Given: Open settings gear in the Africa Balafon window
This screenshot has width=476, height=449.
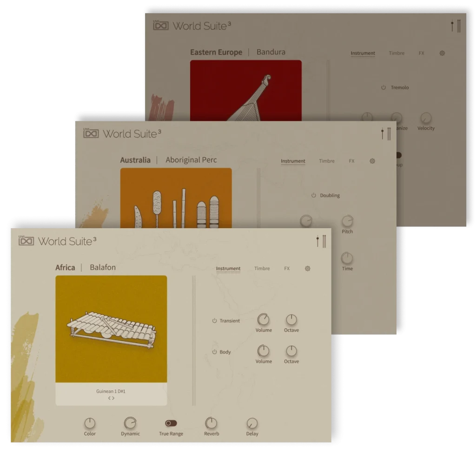Looking at the screenshot, I should point(308,269).
